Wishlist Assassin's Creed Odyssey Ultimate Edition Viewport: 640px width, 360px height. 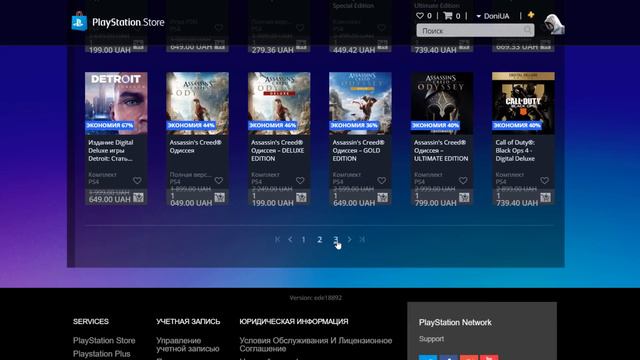(x=463, y=180)
